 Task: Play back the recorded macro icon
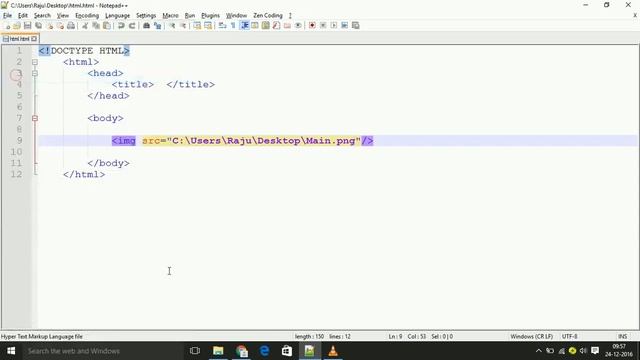(x=333, y=25)
